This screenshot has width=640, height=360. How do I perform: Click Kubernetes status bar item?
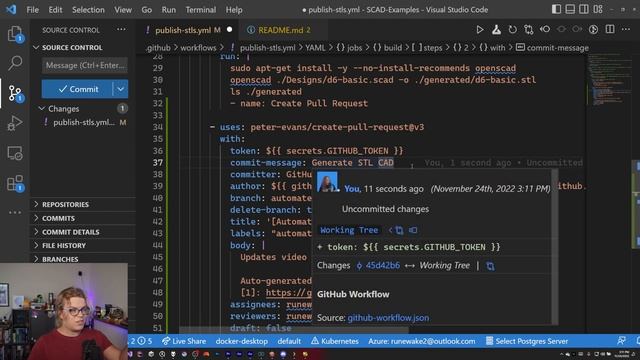click(335, 341)
